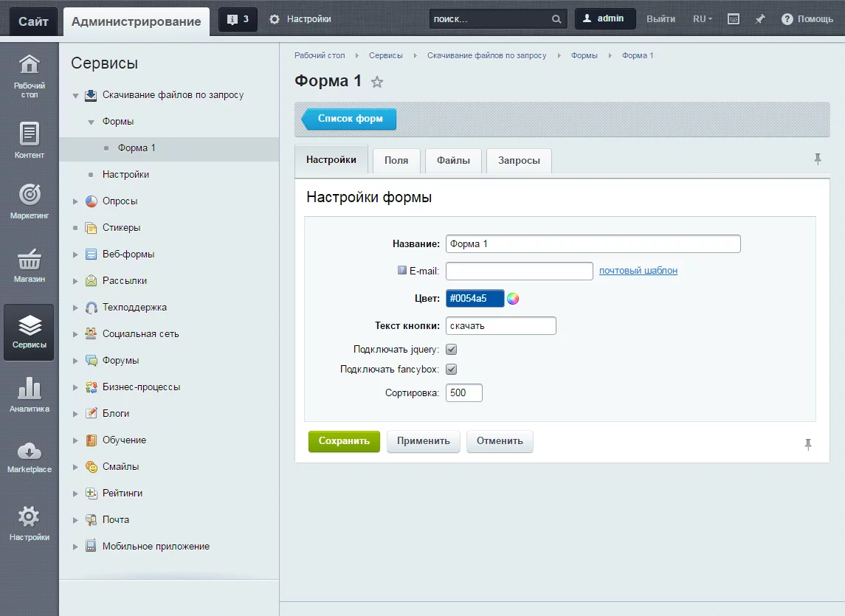Expand the Опросы tree node
Image resolution: width=845 pixels, height=616 pixels.
75,201
